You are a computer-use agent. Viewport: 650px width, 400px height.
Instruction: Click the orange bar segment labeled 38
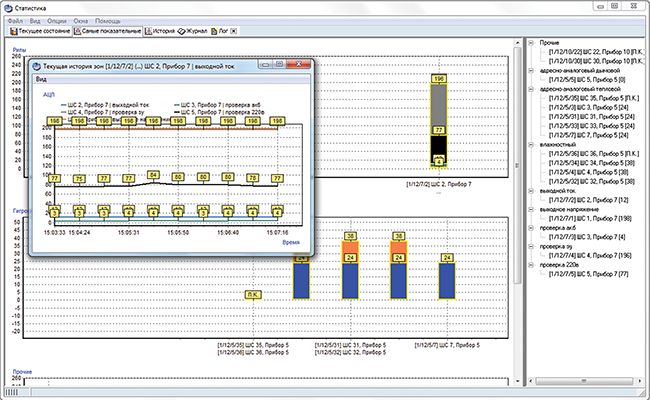pyautogui.click(x=350, y=247)
